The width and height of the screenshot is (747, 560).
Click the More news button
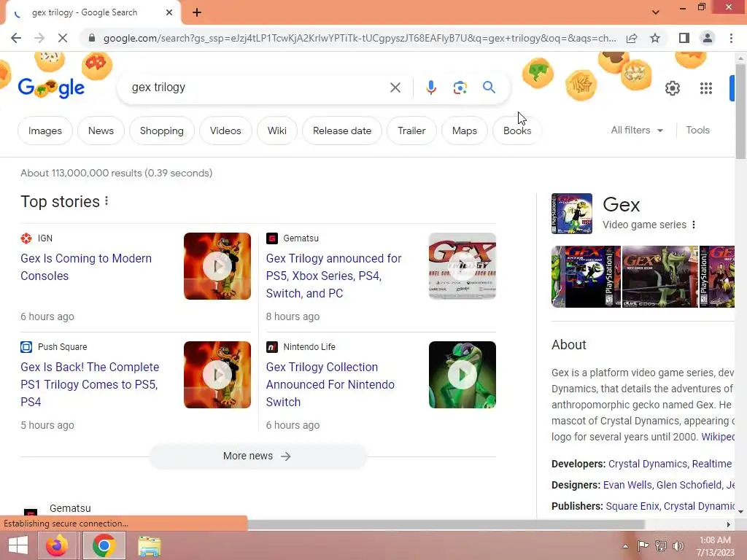pyautogui.click(x=258, y=456)
